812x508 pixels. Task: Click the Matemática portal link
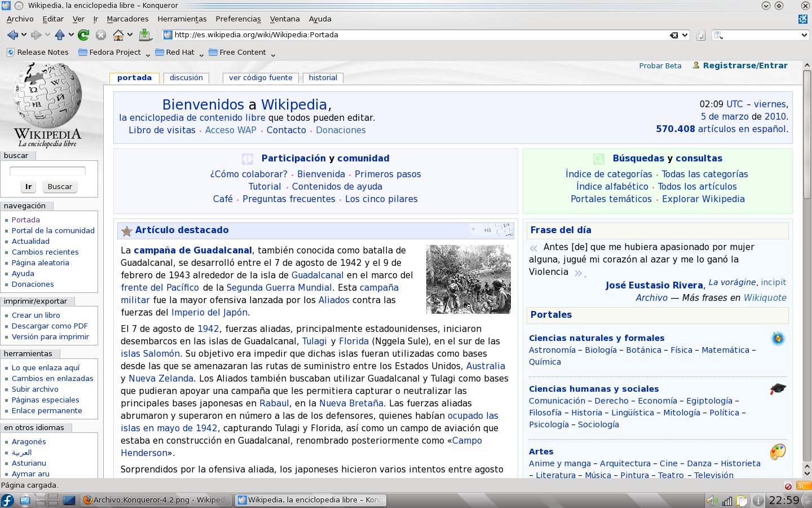point(725,351)
